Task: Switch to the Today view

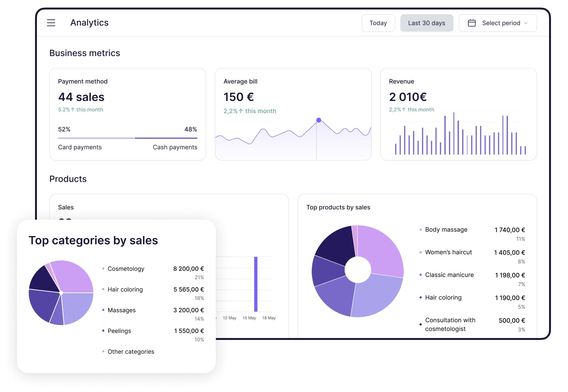Action: 378,23
